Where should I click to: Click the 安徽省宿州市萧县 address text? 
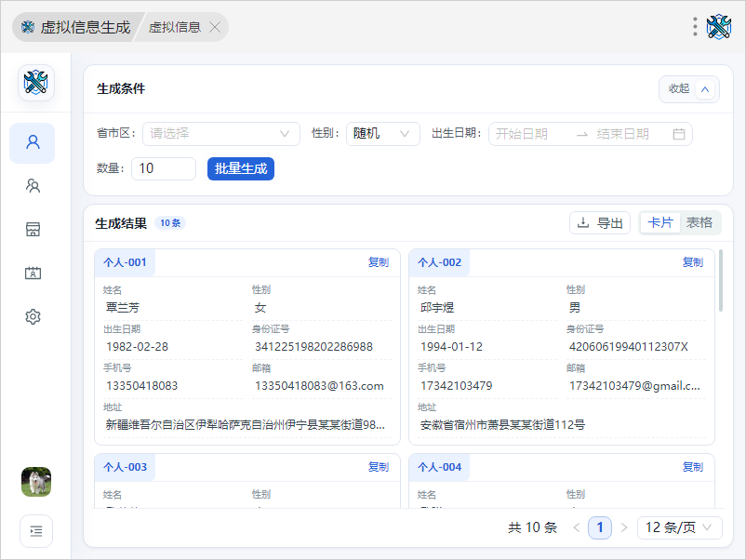pos(502,425)
